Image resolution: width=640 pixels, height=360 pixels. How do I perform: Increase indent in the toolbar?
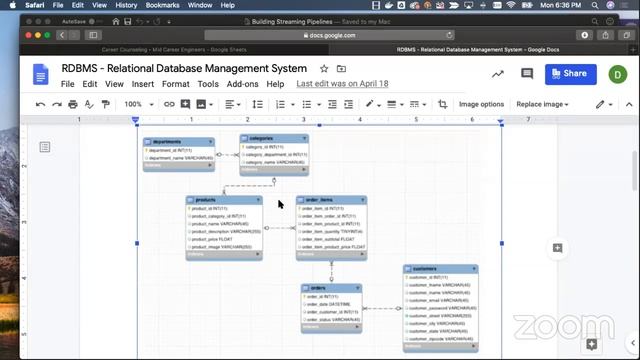(x=348, y=104)
